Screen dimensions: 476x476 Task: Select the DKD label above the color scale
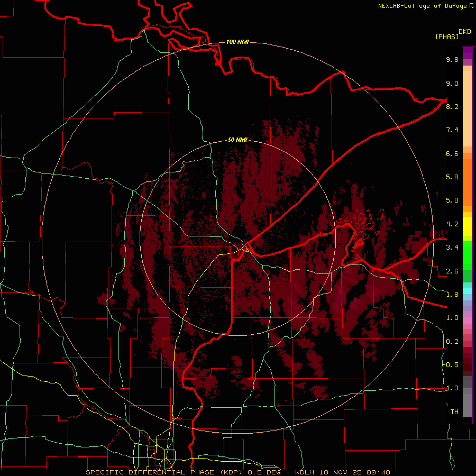[465, 32]
